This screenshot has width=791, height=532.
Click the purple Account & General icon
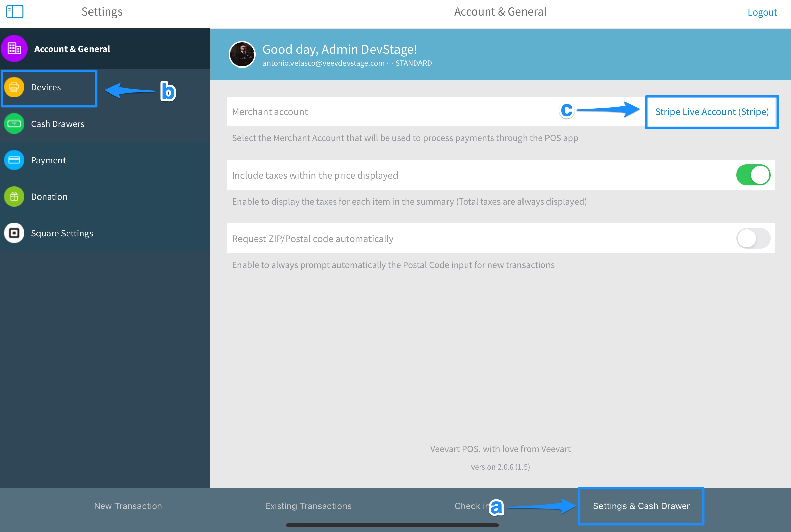(x=14, y=49)
